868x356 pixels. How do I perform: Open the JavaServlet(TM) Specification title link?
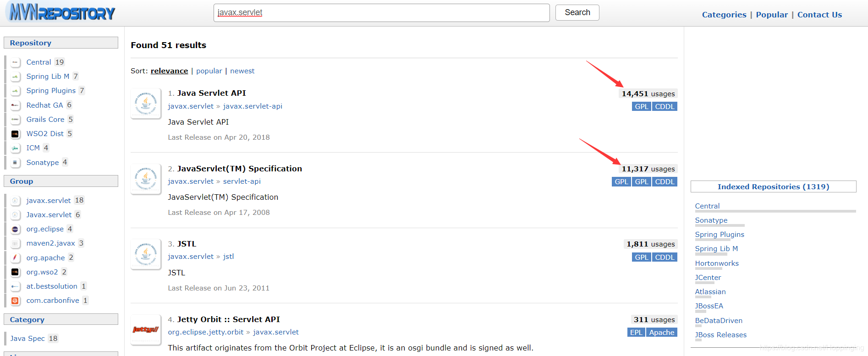[239, 169]
